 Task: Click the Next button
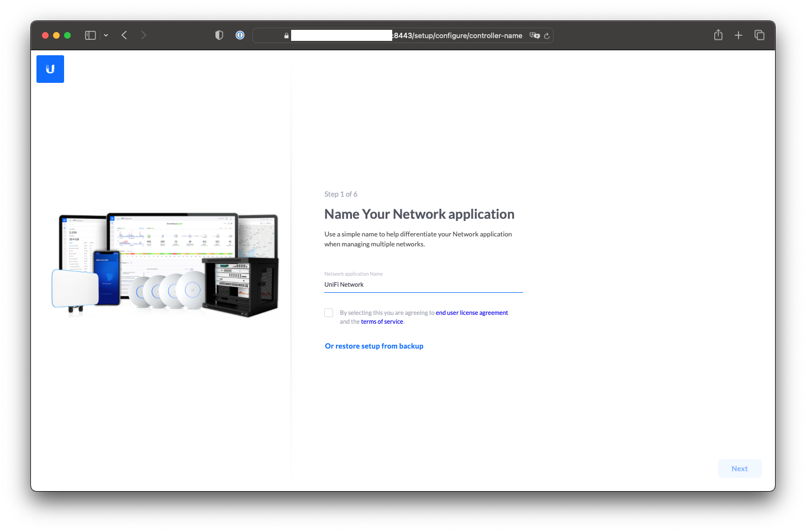740,468
